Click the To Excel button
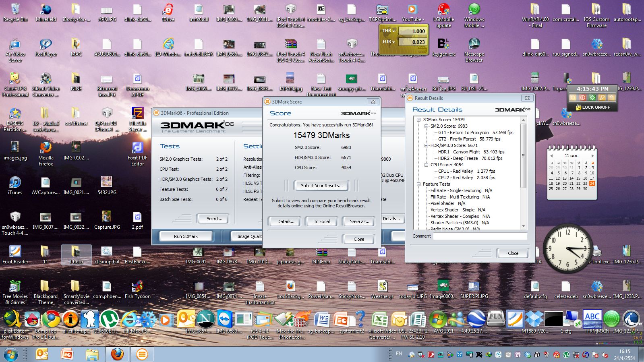The width and height of the screenshot is (644, 362). tap(321, 221)
